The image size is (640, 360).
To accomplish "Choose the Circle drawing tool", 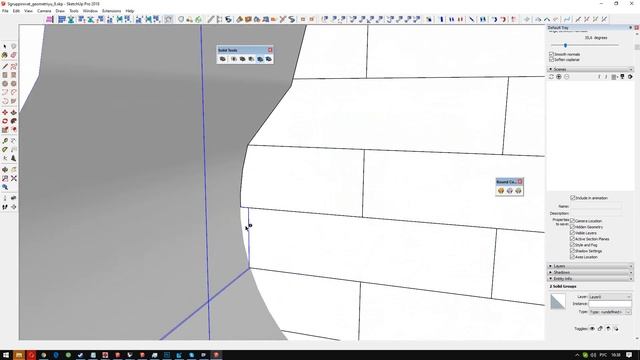I will [5, 84].
